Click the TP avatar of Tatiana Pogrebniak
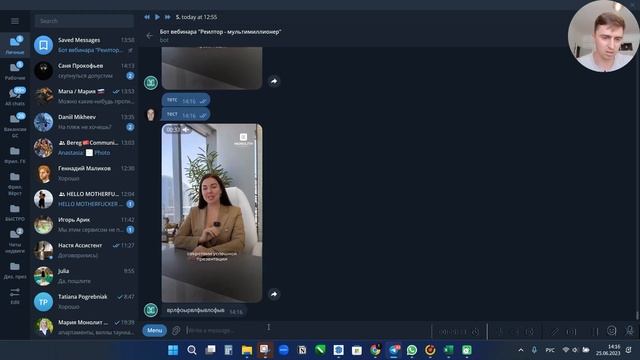This screenshot has height=360, width=640. pos(43,302)
